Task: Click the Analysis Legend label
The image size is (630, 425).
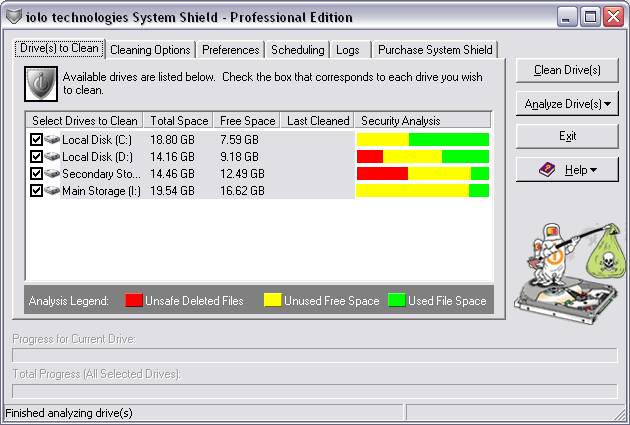Action: 69,301
